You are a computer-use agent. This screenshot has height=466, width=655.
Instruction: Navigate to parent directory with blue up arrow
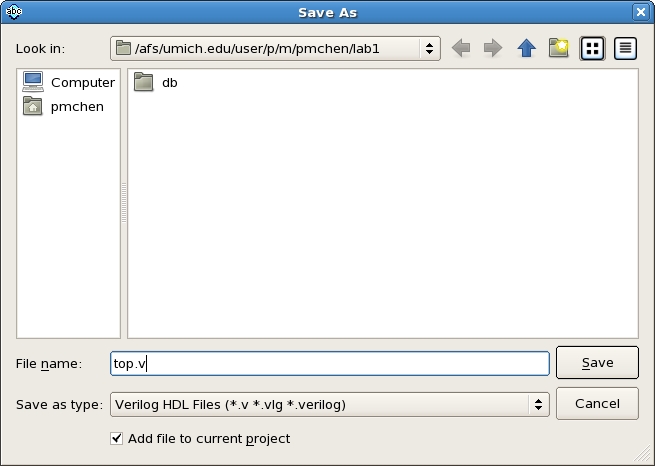[526, 48]
